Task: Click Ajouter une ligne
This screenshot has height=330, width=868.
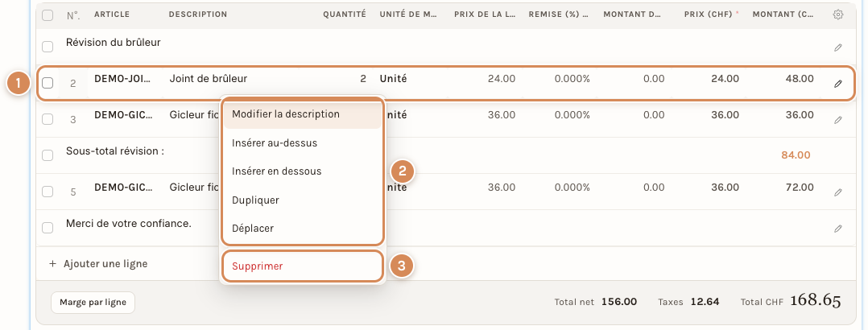Action: click(x=98, y=263)
